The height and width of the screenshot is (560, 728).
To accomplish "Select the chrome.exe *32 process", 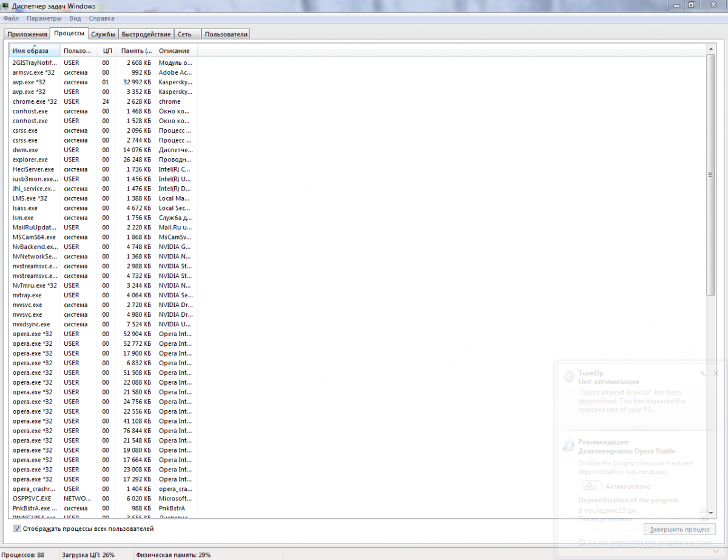I will tap(103, 101).
